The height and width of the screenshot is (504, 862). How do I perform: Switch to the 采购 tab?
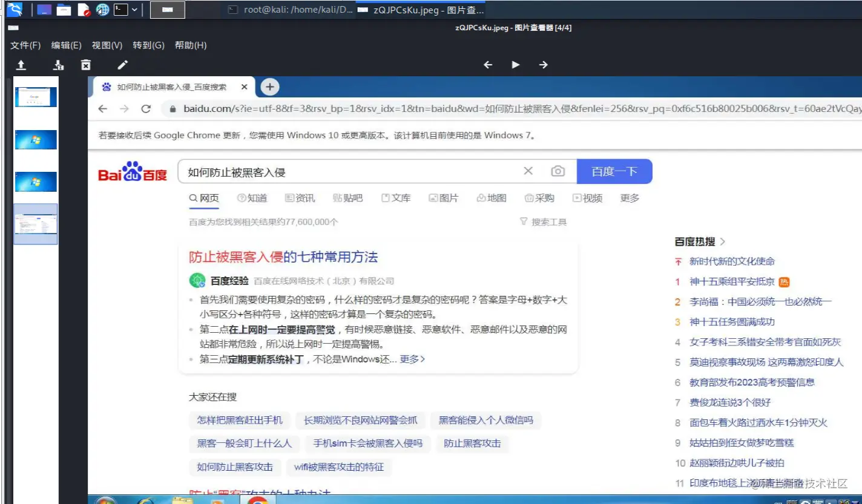tap(539, 198)
